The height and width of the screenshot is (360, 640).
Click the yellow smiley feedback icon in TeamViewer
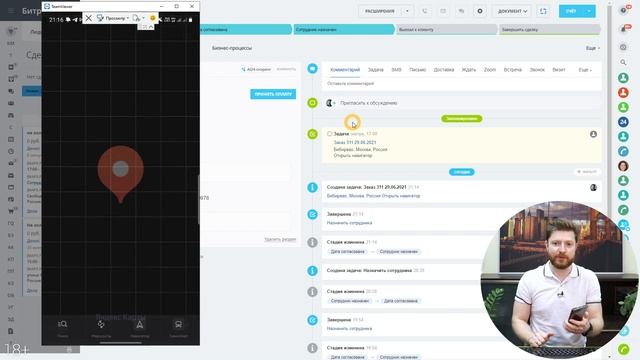[153, 18]
